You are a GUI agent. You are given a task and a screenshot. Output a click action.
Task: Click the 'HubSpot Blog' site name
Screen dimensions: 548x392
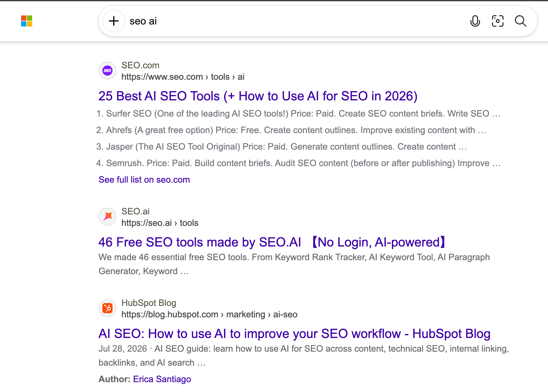click(x=149, y=303)
